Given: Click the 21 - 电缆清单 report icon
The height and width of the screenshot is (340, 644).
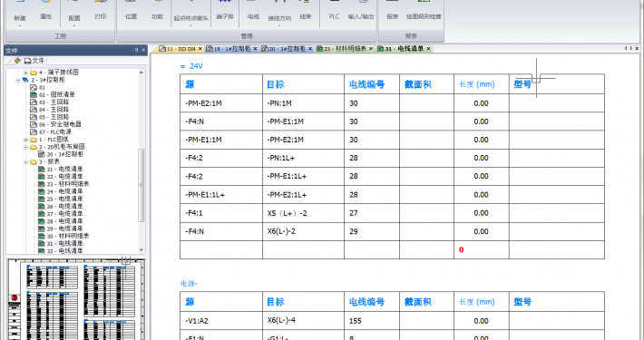Looking at the screenshot, I should 42,170.
